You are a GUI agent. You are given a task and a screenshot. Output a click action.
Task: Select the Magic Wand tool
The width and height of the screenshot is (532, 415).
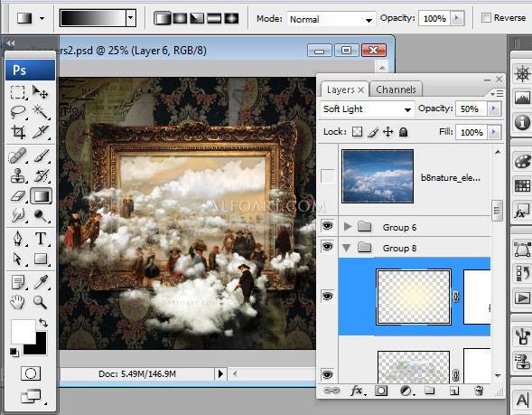coord(41,112)
